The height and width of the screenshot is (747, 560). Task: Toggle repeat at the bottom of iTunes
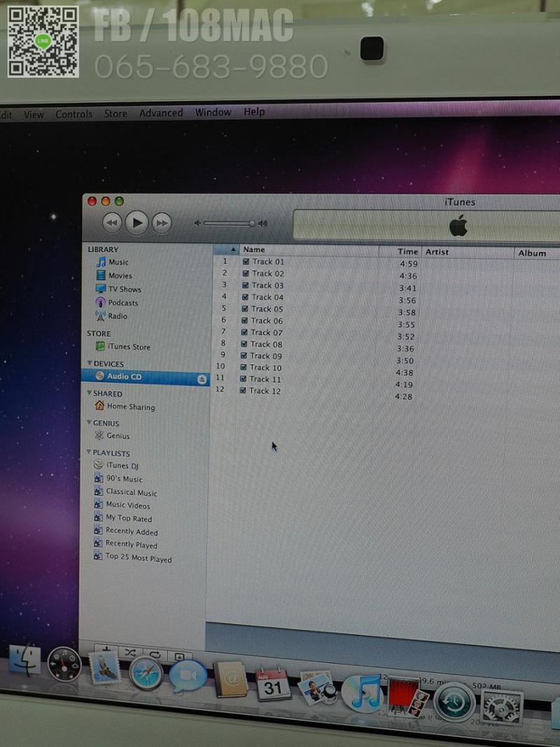pyautogui.click(x=155, y=655)
